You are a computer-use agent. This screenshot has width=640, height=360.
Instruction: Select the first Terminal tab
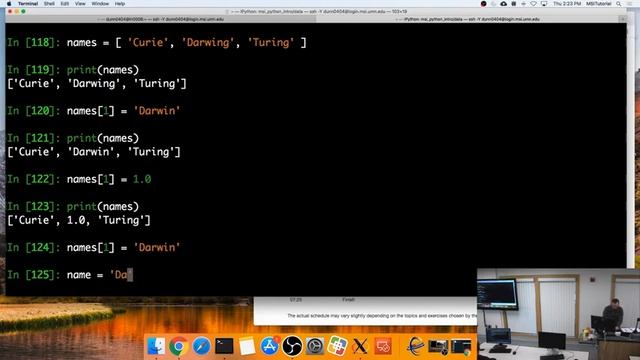161,19
